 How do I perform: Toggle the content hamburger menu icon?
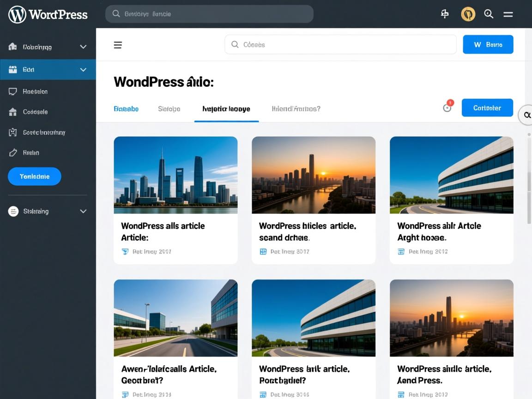coord(118,45)
